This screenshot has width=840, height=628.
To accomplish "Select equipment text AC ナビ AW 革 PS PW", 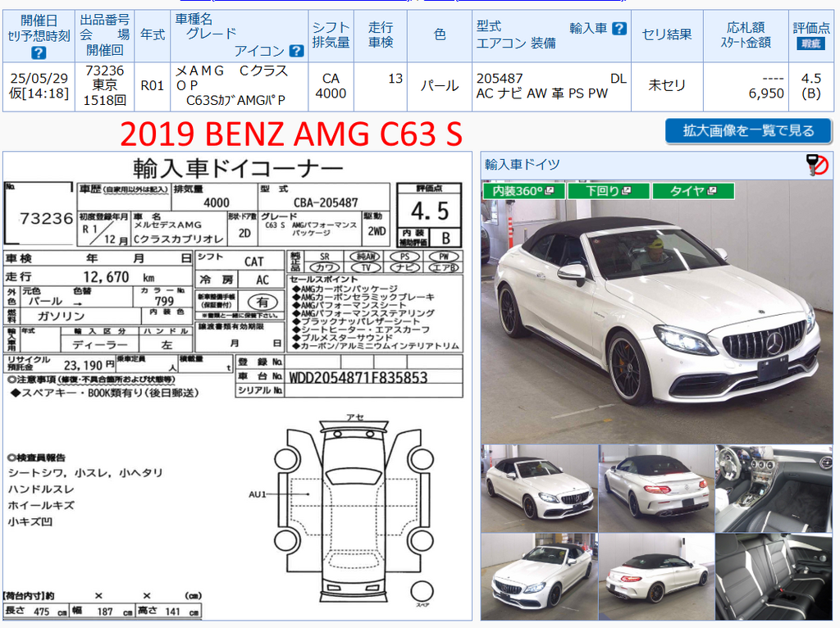I will [542, 93].
